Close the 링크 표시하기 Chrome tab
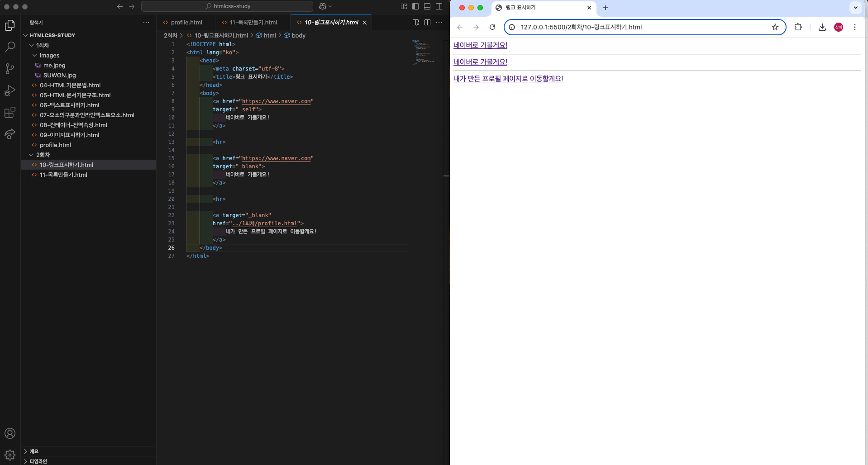The width and height of the screenshot is (868, 465). 589,8
